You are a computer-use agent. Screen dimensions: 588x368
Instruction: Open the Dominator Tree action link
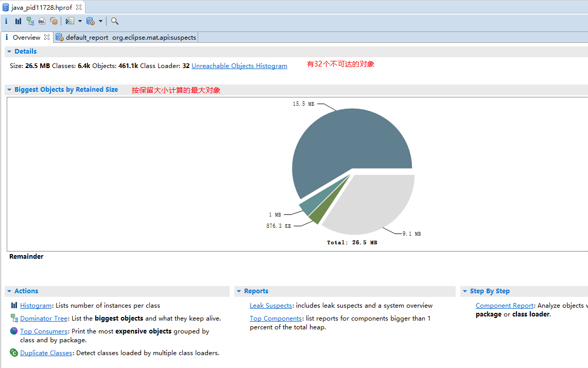pos(43,319)
